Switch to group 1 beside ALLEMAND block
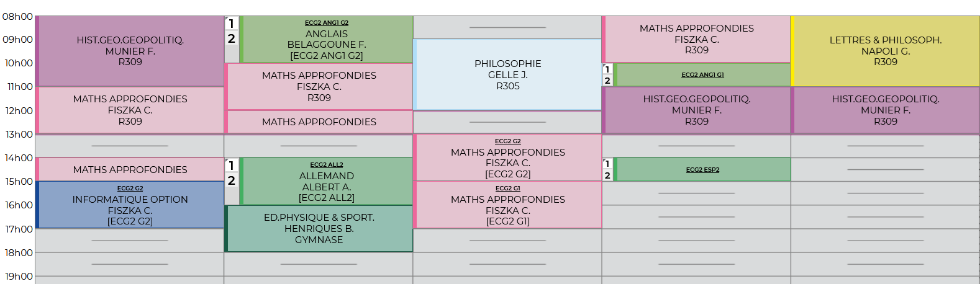Image resolution: width=980 pixels, height=284 pixels. 231,166
